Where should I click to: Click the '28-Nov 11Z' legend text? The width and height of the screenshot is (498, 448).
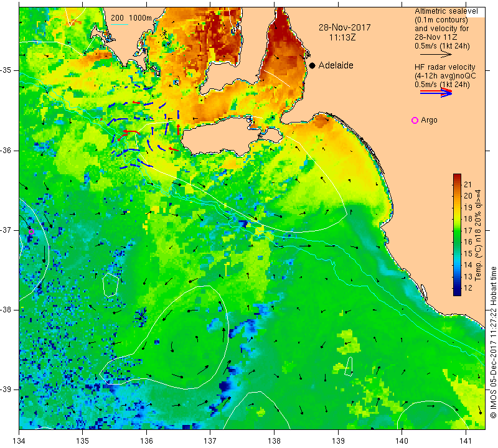436,37
